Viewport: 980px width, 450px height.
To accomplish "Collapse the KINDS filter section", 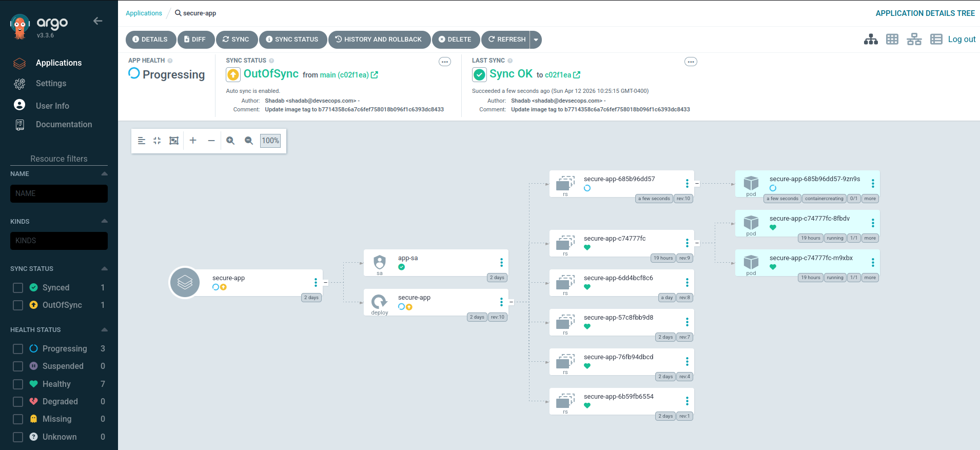I will pos(104,221).
